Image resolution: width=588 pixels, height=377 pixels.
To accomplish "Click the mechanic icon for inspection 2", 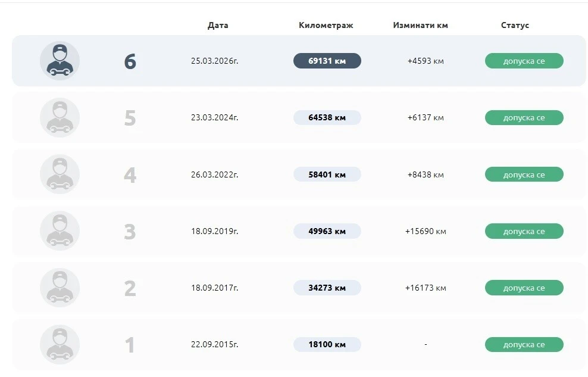I will pos(60,288).
